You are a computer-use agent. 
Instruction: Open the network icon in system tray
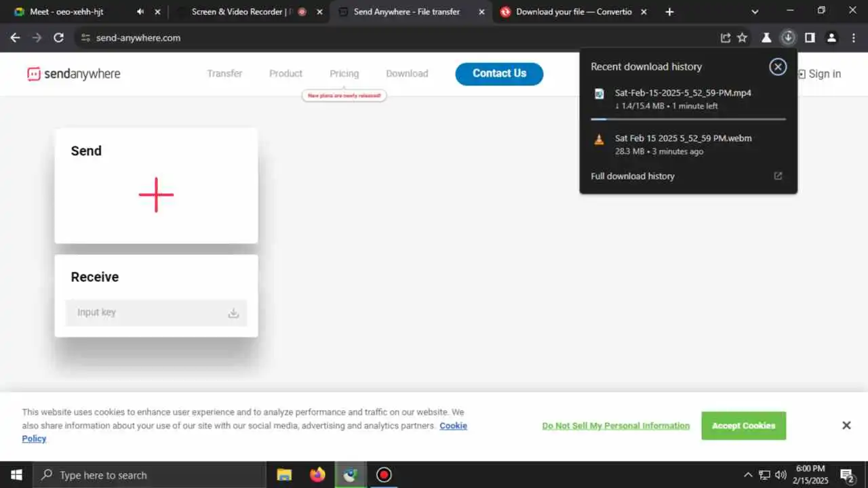764,475
